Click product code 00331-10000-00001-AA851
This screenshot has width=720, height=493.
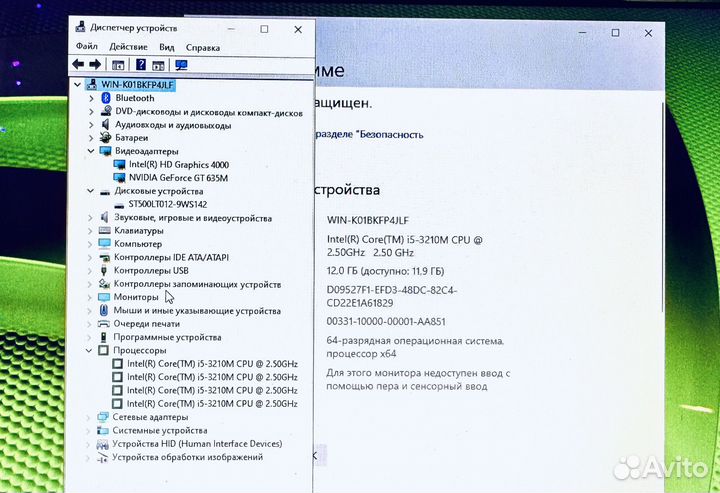pos(386,321)
